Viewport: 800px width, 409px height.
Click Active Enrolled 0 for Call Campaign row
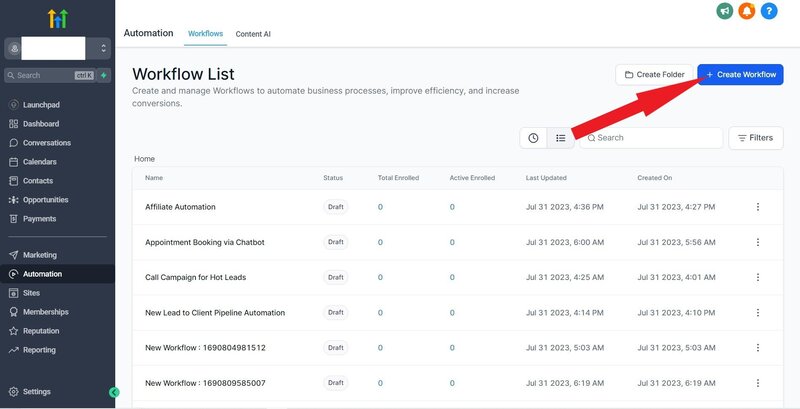click(x=452, y=277)
